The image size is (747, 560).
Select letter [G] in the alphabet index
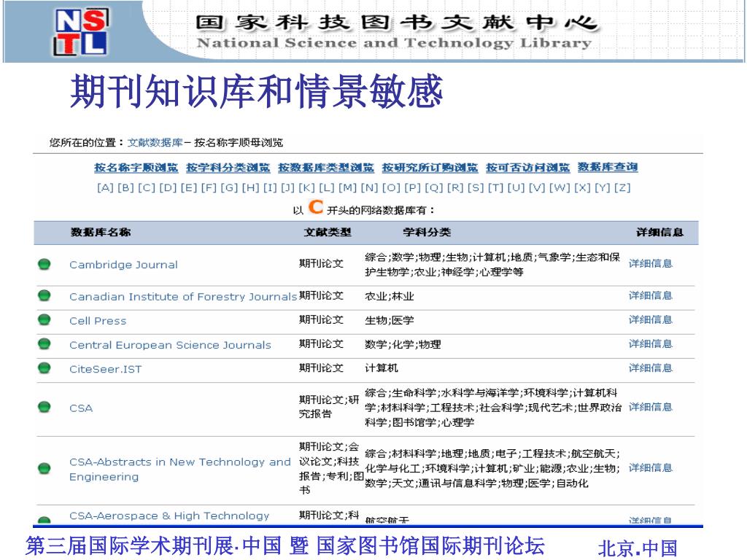coord(229,187)
